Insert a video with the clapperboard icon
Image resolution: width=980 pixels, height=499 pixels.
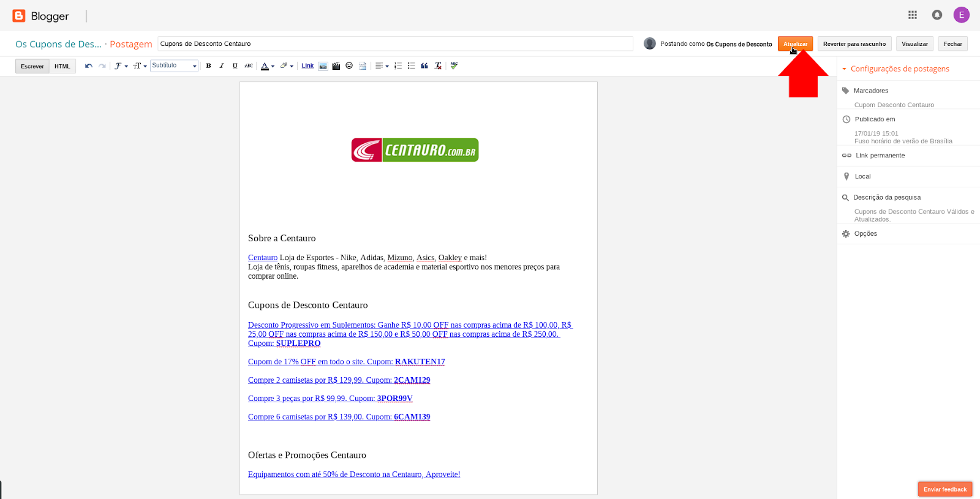336,66
